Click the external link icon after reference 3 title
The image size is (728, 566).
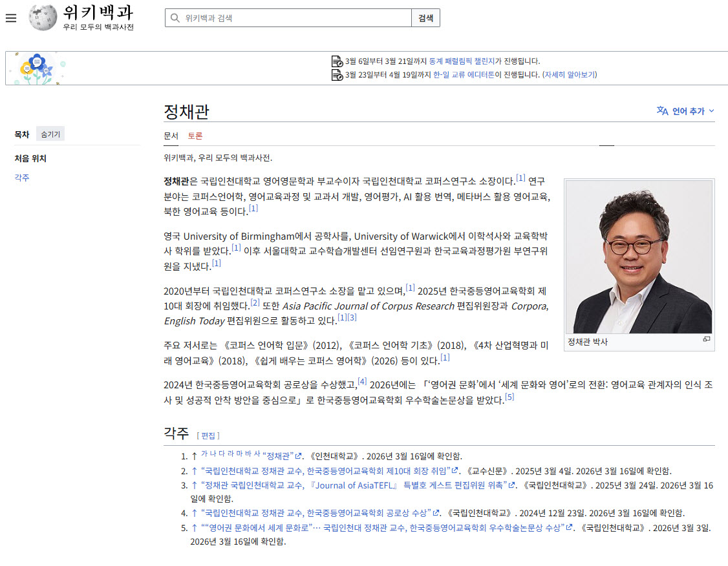pyautogui.click(x=512, y=485)
